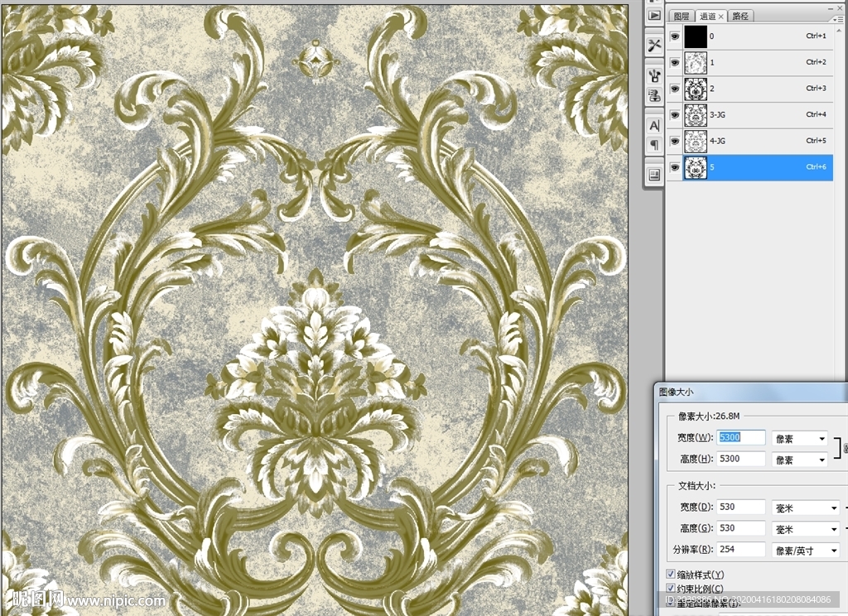Open the Brushes panel icon
848x616 pixels.
(x=654, y=76)
